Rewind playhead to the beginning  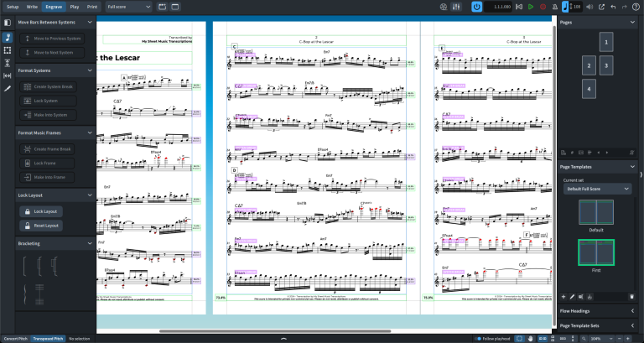pyautogui.click(x=519, y=7)
